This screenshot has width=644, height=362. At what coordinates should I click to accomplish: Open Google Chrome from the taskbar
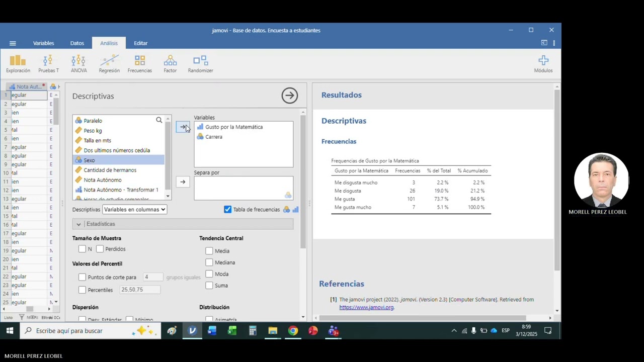293,331
